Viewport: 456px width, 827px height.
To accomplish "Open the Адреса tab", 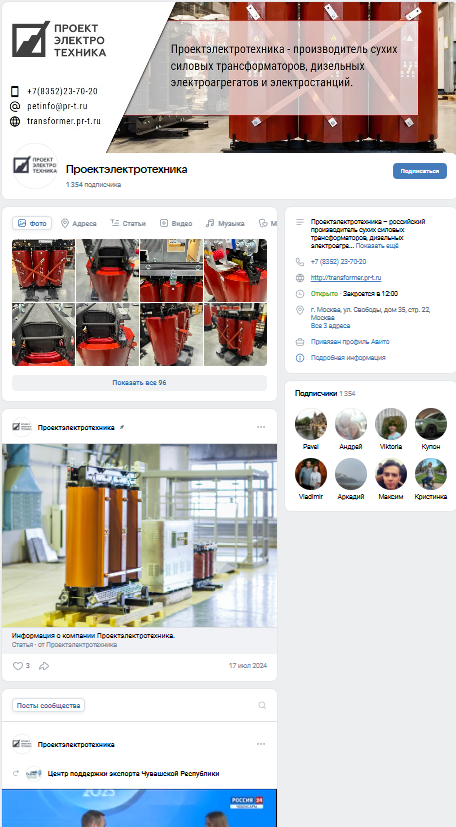I will click(79, 223).
